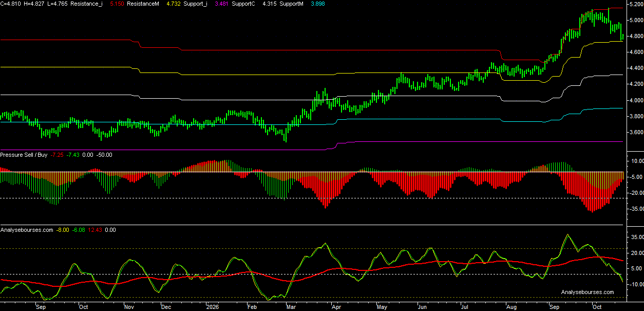644x311 pixels.
Task: Select the SupportM indicator label
Action: click(x=292, y=4)
